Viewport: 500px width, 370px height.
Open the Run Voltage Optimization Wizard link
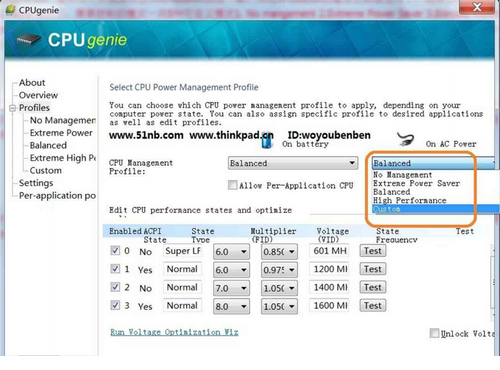point(174,332)
